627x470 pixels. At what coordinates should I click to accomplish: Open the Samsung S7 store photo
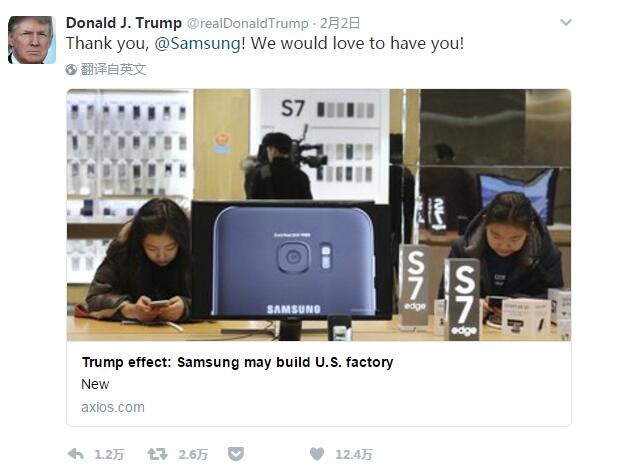click(x=319, y=215)
